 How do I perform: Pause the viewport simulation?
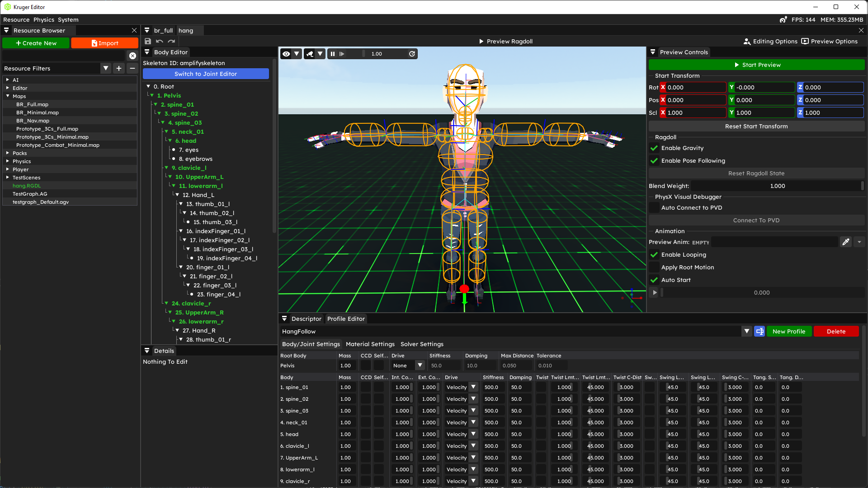click(x=333, y=54)
